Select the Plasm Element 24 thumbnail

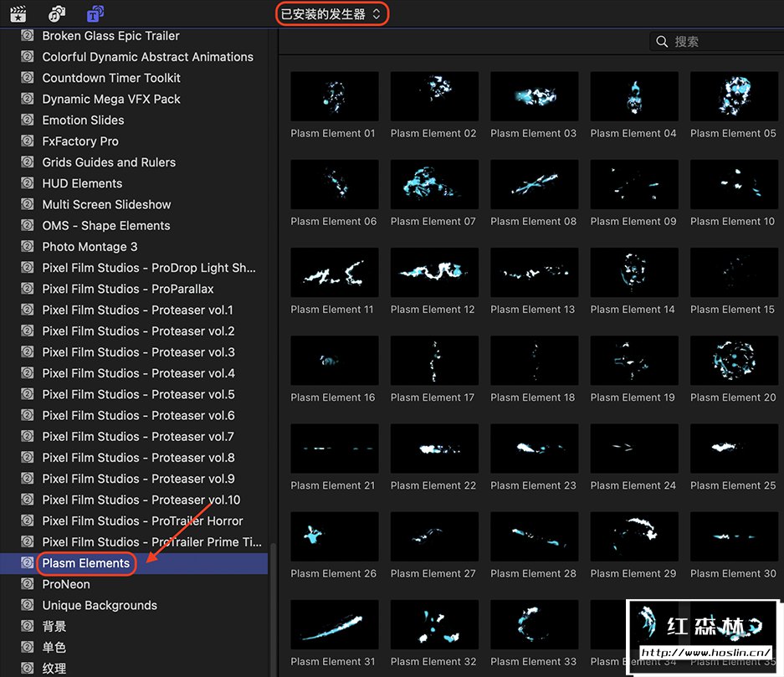click(634, 448)
